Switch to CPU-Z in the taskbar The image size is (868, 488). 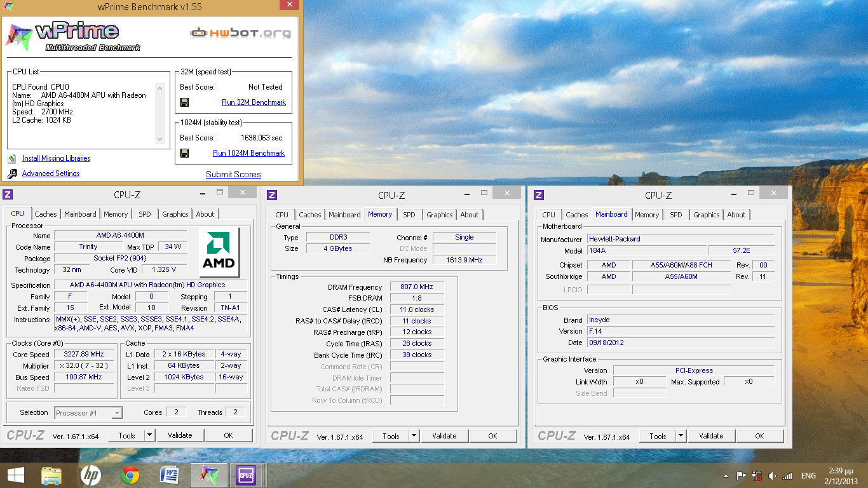pyautogui.click(x=246, y=475)
